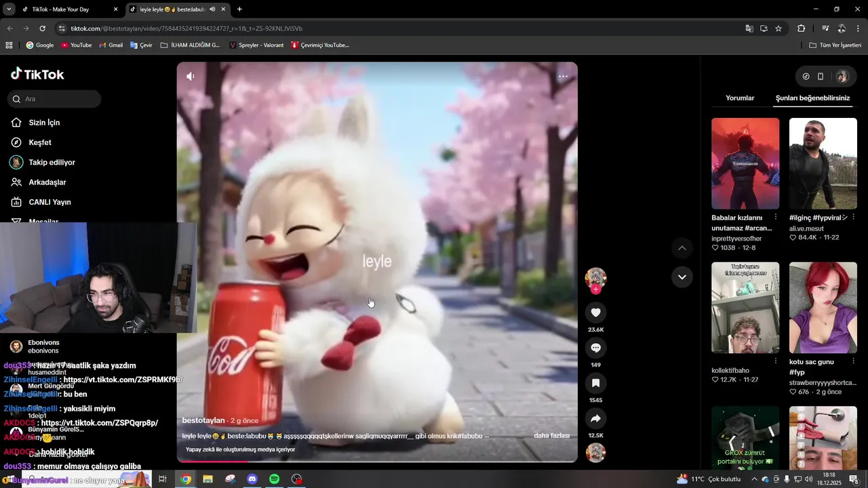Open the translate page icon in address bar

click(749, 28)
